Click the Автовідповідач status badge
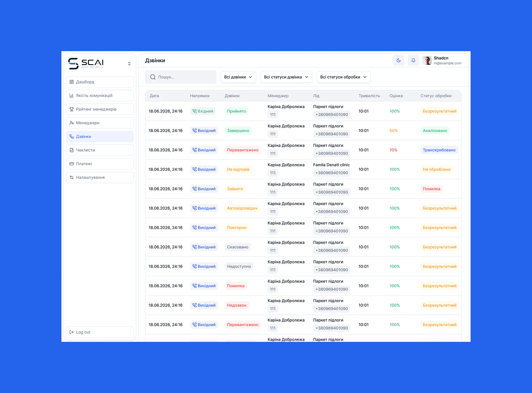 (x=242, y=208)
